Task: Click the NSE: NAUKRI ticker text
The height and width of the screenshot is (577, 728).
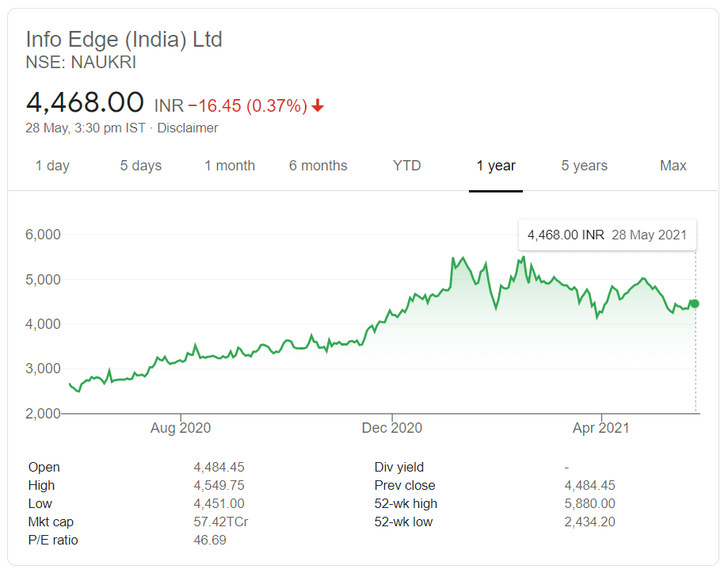Action: [x=81, y=63]
